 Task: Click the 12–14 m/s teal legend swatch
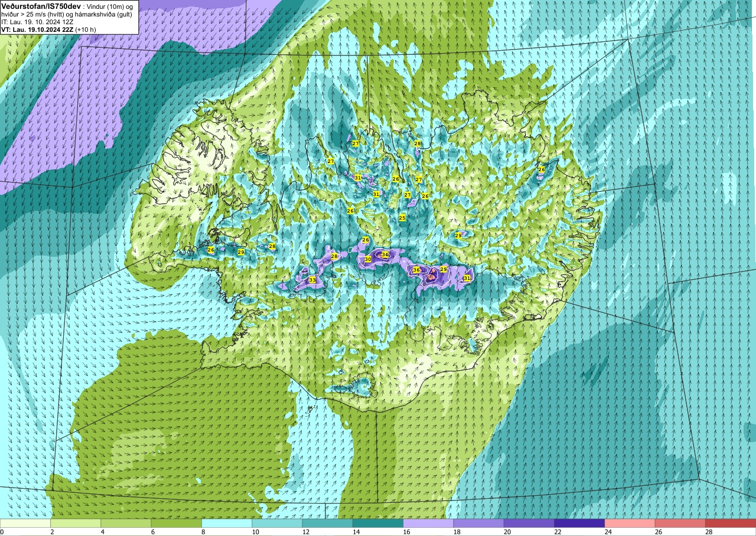coord(327,523)
